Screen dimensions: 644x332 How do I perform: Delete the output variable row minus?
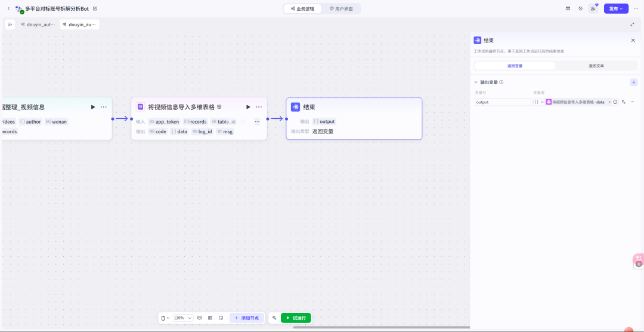[632, 102]
